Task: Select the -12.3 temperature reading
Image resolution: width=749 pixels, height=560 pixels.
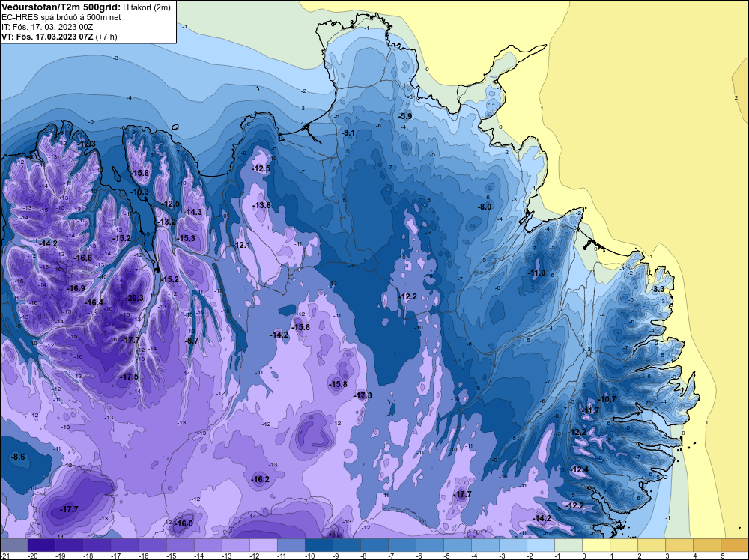Action: point(86,144)
